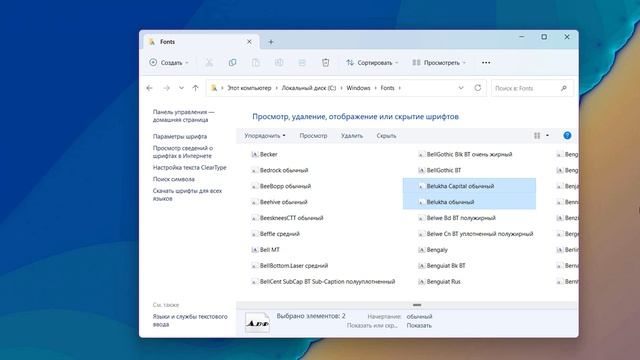640x360 pixels.
Task: Click the horizontal scrollbar handle
Action: 417,305
